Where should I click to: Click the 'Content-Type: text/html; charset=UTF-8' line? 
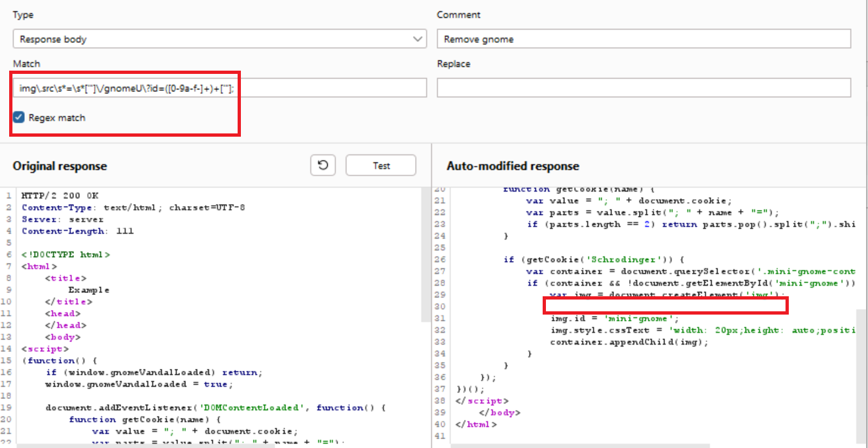click(134, 207)
